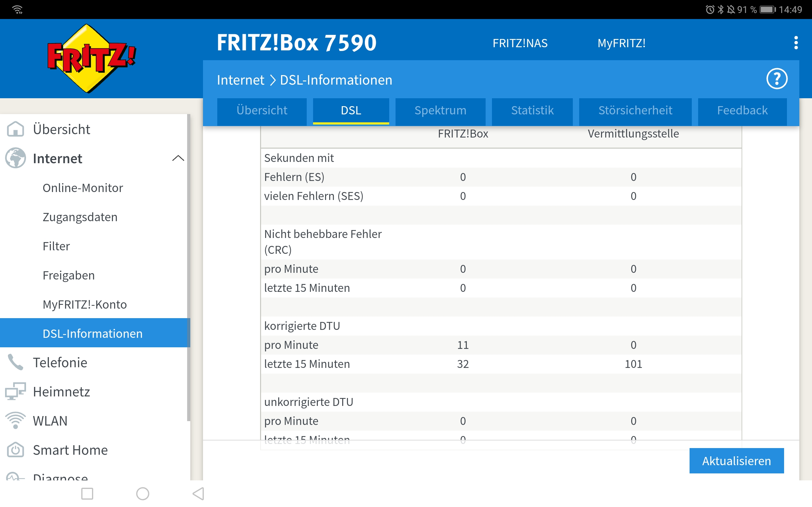Screen dimensions: 812x507
Task: Click the Heimnetz network computers icon
Action: [x=16, y=391]
